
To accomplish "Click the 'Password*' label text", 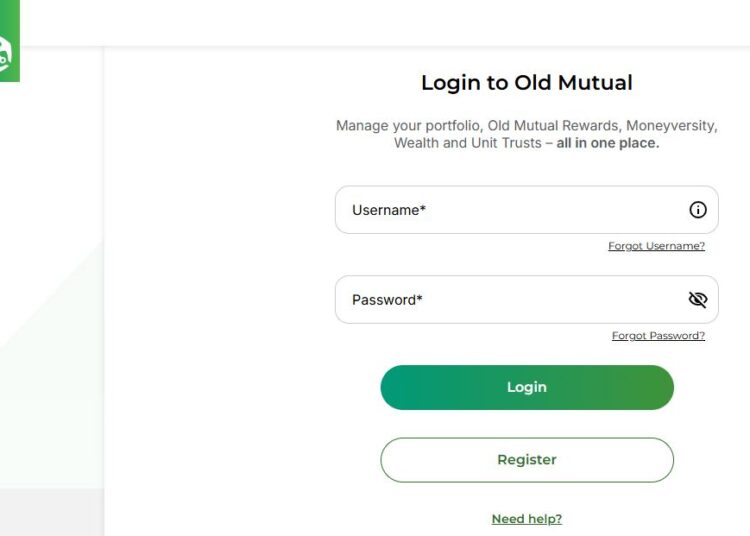I will pyautogui.click(x=387, y=299).
